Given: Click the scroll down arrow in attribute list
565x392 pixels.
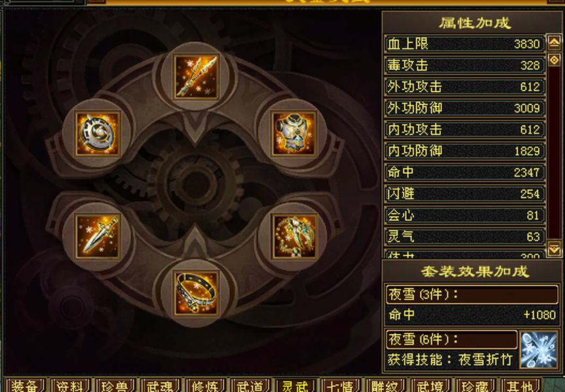Looking at the screenshot, I should coord(554,249).
